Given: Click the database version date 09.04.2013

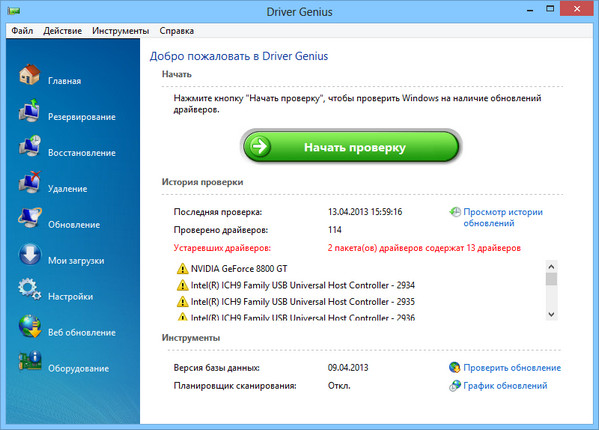Looking at the screenshot, I should (348, 367).
